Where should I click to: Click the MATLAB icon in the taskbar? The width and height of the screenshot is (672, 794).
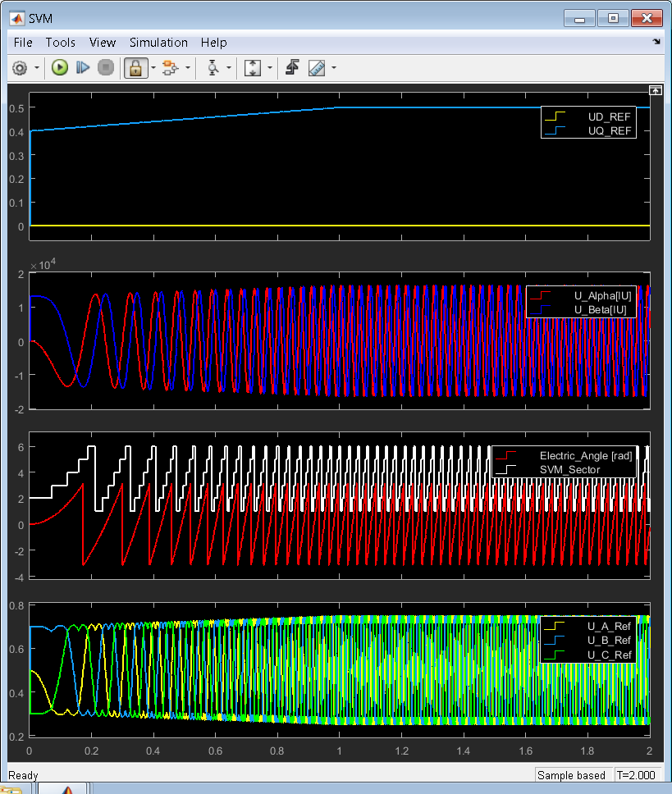click(x=69, y=789)
